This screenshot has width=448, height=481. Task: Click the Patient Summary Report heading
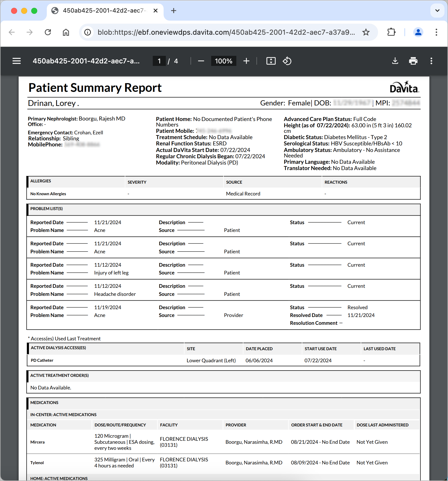pyautogui.click(x=95, y=88)
